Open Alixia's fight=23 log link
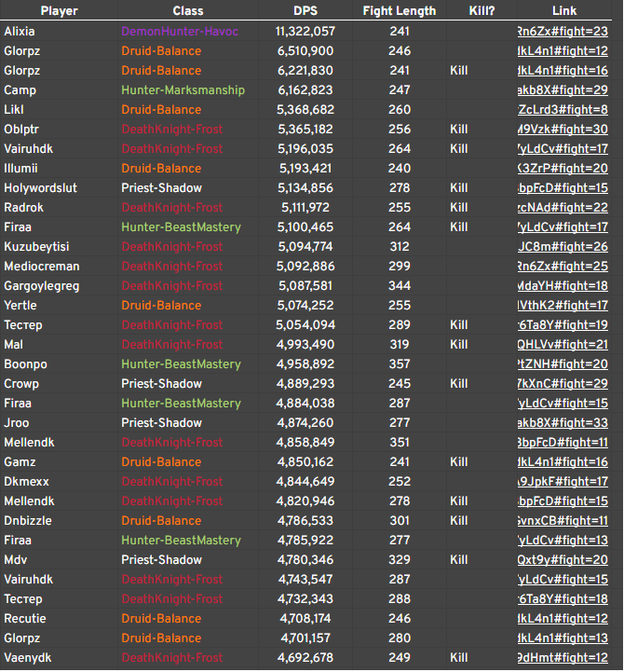The image size is (624, 672). tap(563, 32)
